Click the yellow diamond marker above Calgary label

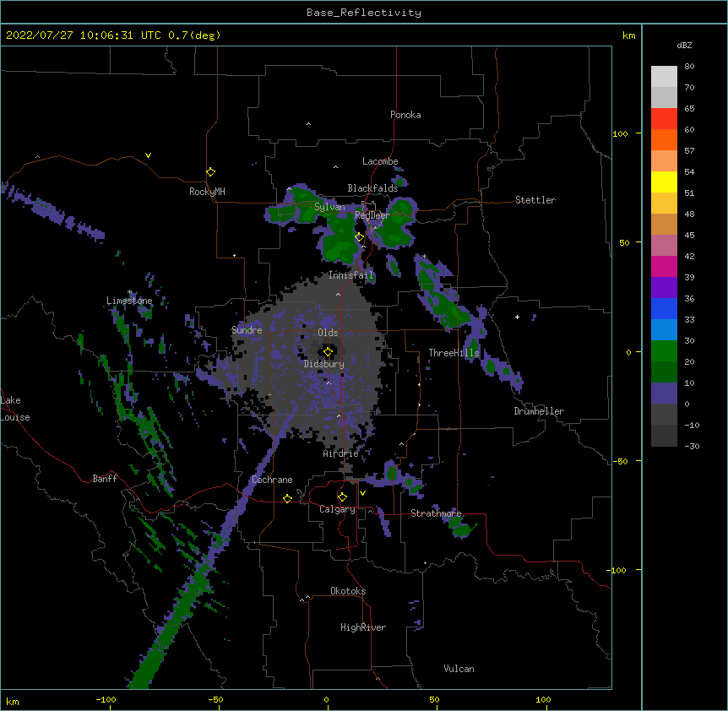342,497
